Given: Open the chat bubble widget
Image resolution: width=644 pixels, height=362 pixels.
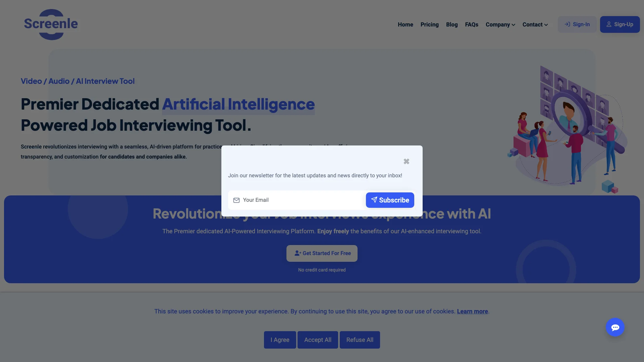Looking at the screenshot, I should pos(615,327).
